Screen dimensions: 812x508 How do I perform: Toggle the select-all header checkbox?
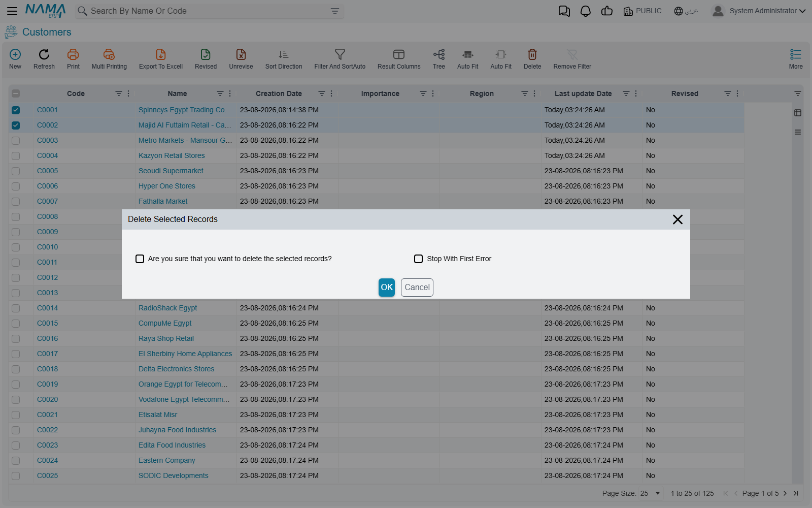coord(16,93)
